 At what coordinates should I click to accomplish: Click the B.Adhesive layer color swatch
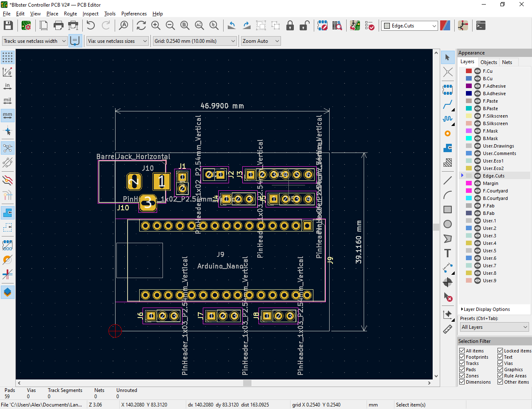[x=469, y=94]
